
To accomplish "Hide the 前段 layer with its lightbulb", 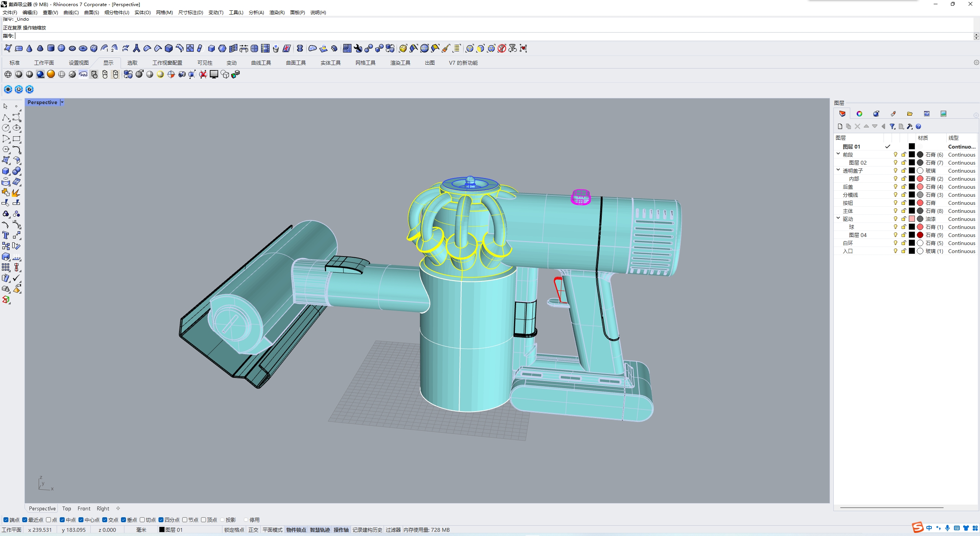I will (x=895, y=154).
